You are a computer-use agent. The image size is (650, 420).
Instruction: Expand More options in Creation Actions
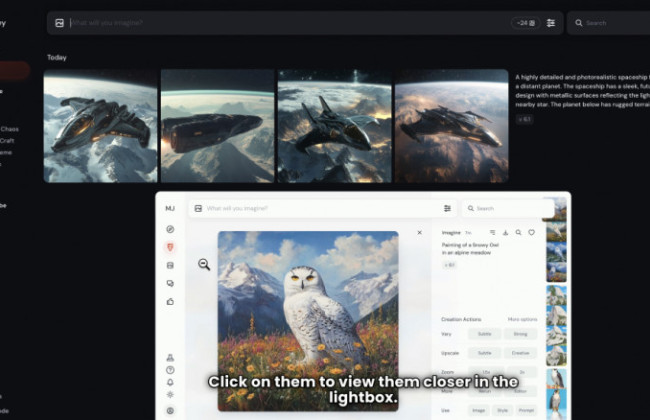[522, 319]
